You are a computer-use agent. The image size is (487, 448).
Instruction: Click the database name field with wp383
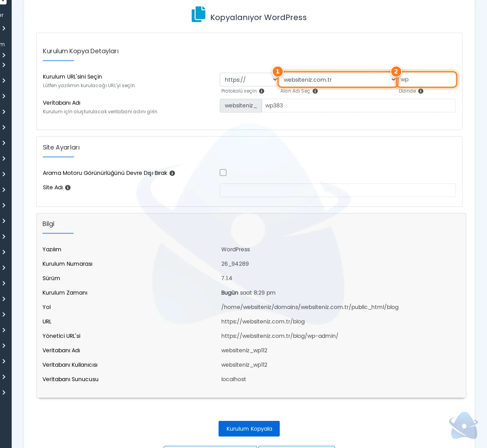pos(359,106)
